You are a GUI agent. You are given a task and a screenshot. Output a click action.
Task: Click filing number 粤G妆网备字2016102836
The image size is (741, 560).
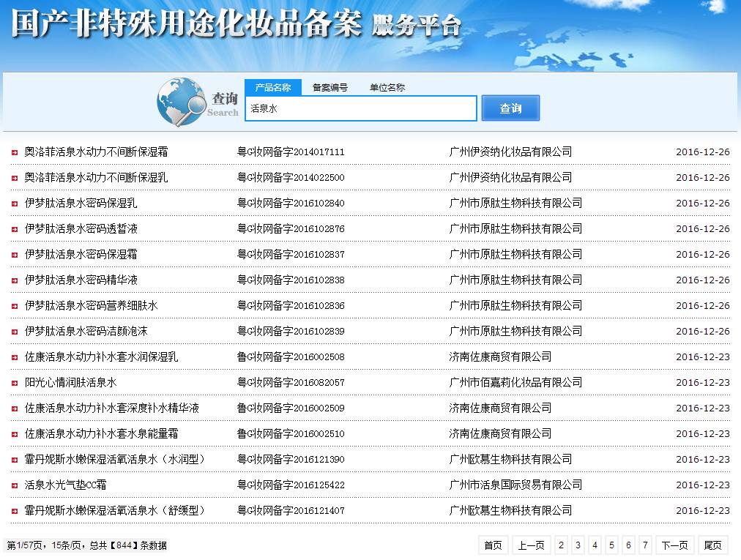pos(291,305)
